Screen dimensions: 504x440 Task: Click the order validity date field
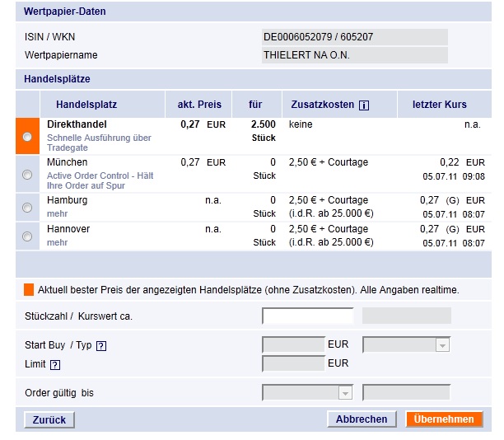[x=406, y=393]
